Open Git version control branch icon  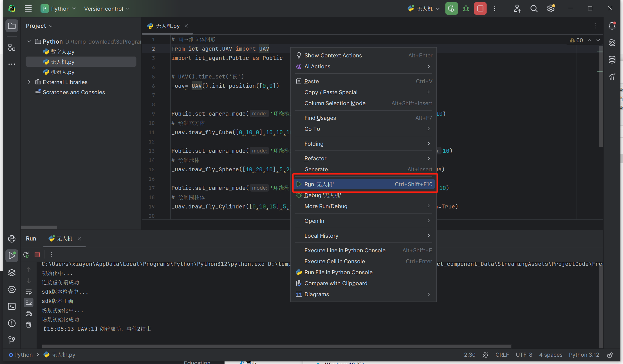(12, 340)
